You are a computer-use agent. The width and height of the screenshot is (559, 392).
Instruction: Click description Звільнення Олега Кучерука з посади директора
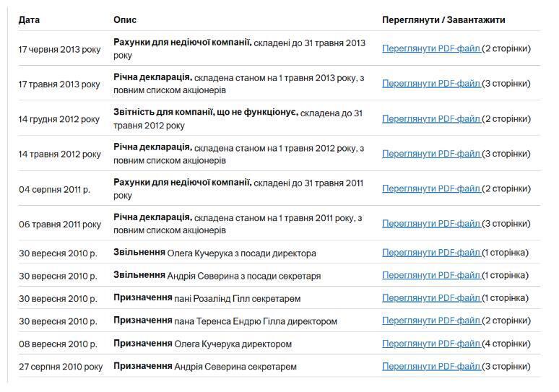pos(214,253)
